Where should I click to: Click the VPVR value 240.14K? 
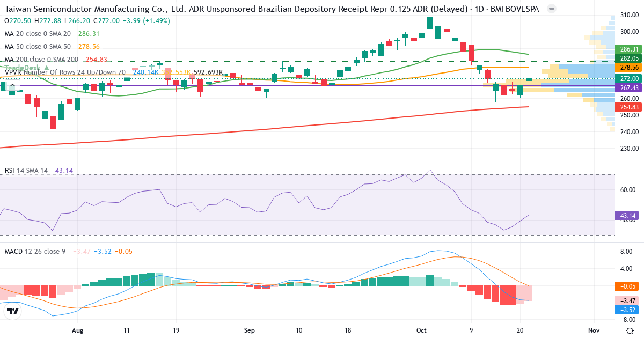tap(145, 72)
